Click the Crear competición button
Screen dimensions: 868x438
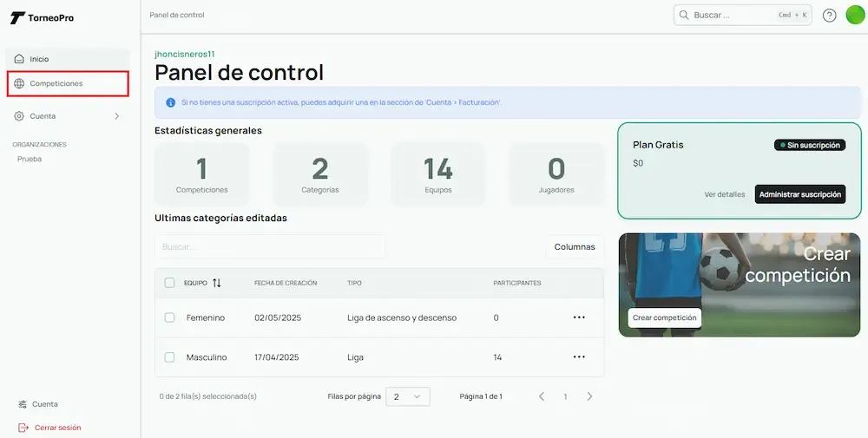[x=664, y=318]
